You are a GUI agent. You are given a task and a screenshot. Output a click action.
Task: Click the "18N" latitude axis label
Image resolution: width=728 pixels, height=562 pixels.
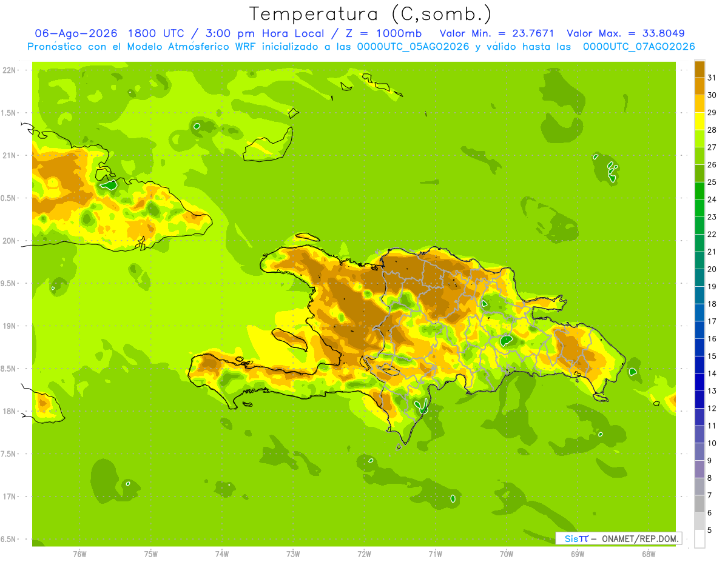coord(10,411)
